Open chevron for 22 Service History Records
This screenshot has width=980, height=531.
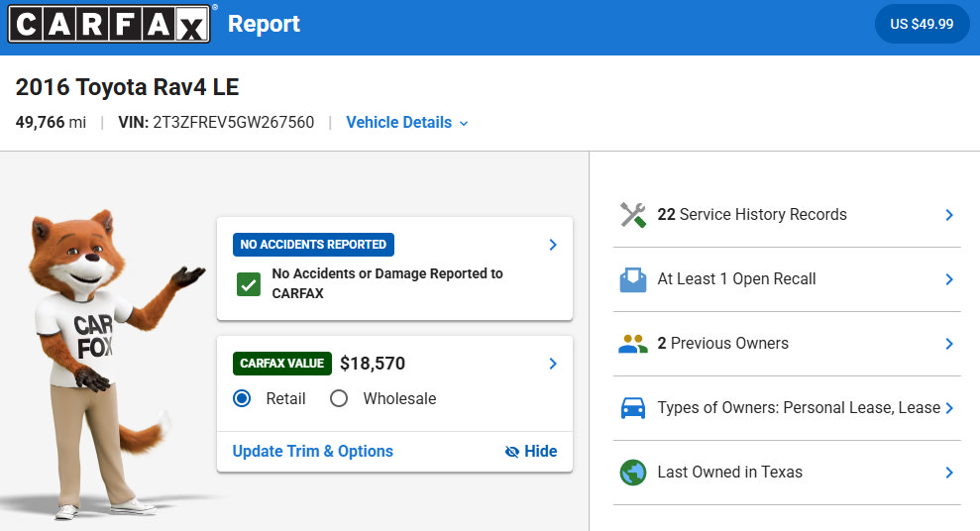(948, 215)
